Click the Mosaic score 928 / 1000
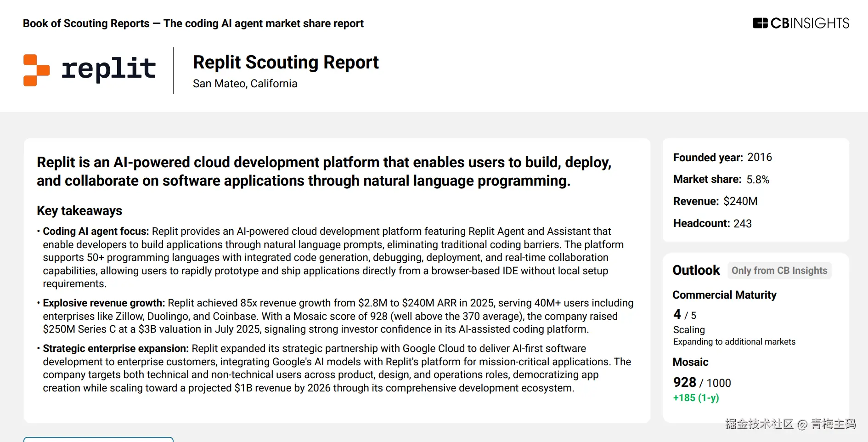 point(702,383)
